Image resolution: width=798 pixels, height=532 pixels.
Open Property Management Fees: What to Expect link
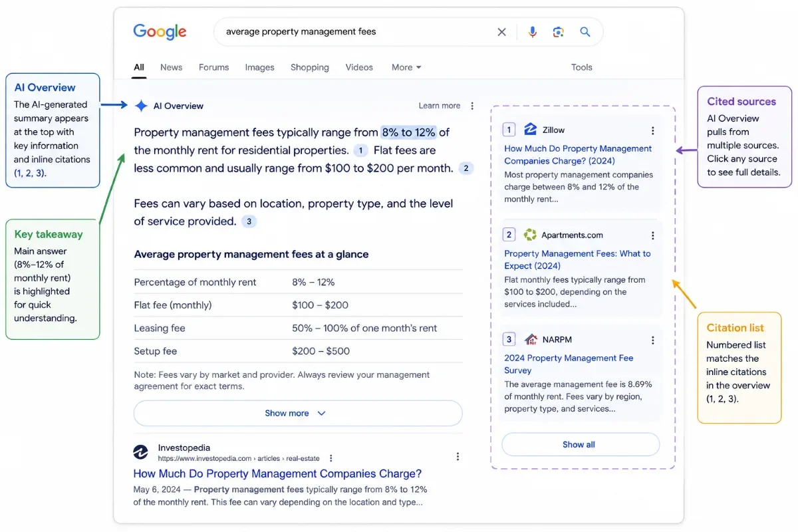[x=577, y=259]
